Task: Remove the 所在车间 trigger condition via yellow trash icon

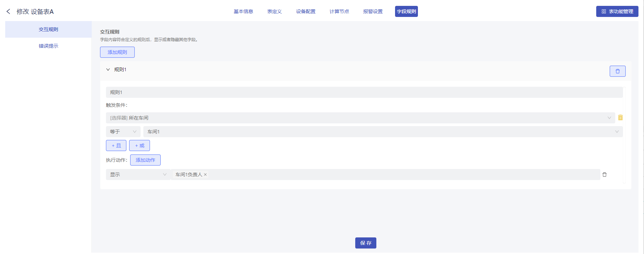Action: (x=620, y=117)
